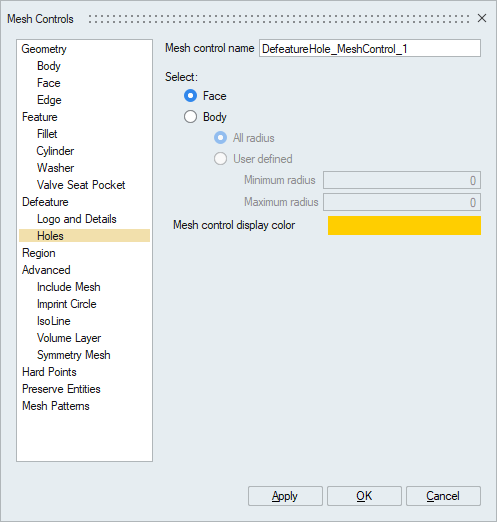Choose Valve Seat Pocket in list

(x=81, y=185)
